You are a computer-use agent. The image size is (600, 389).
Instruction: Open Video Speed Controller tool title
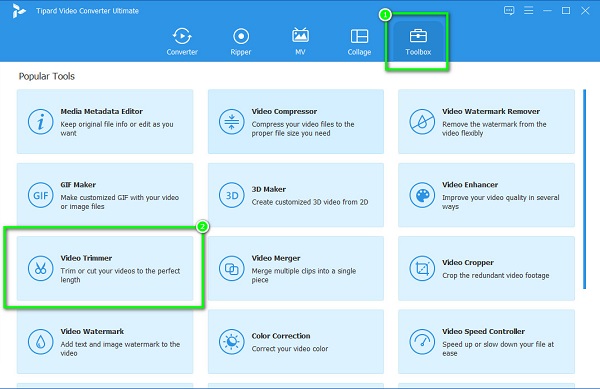tap(483, 332)
